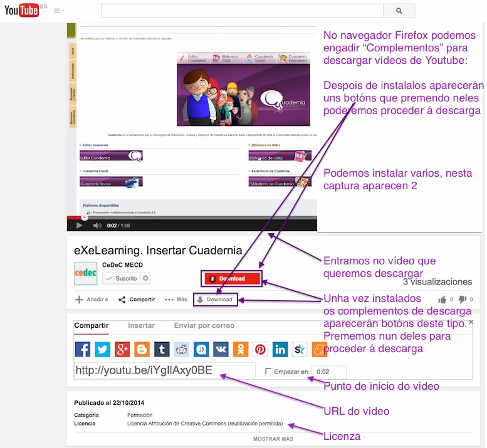Share on Facebook

point(83,349)
